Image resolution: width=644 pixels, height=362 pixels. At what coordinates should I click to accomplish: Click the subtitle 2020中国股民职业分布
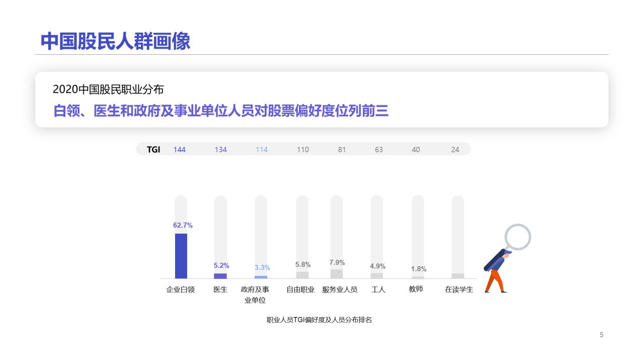click(108, 89)
